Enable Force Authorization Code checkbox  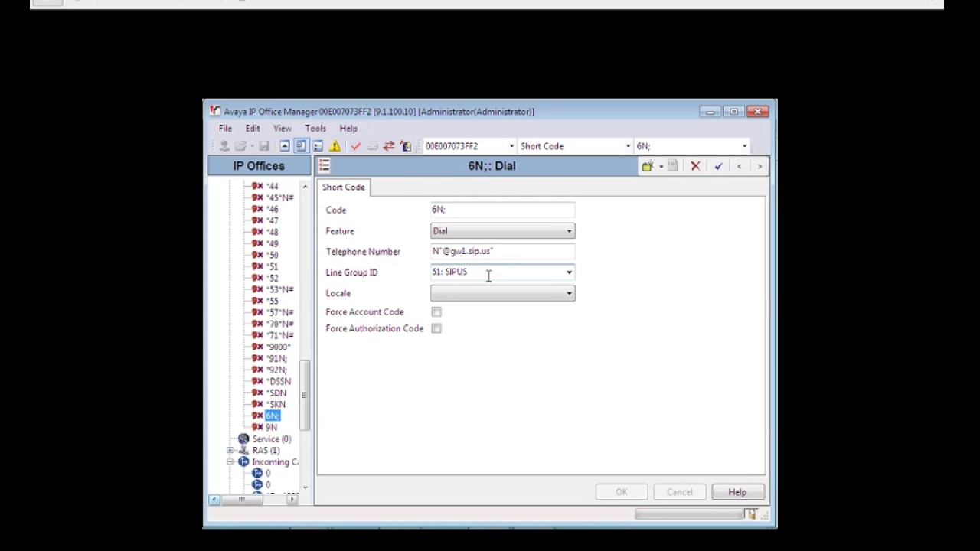(436, 328)
